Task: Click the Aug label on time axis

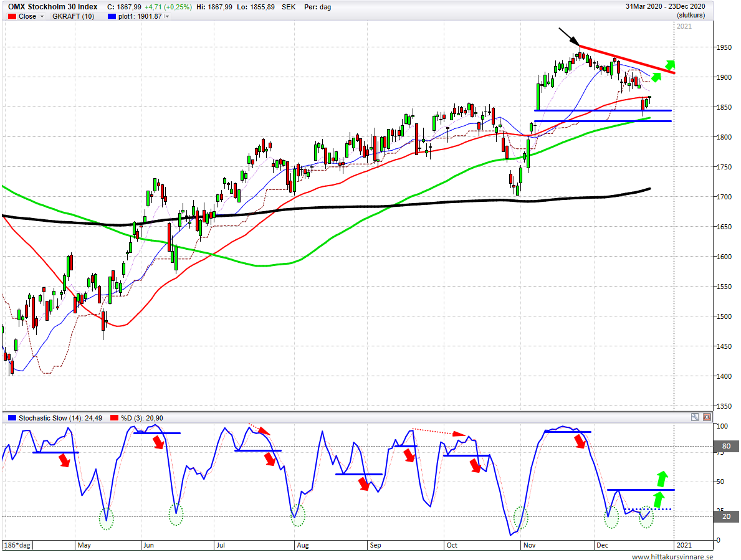Action: [x=303, y=546]
